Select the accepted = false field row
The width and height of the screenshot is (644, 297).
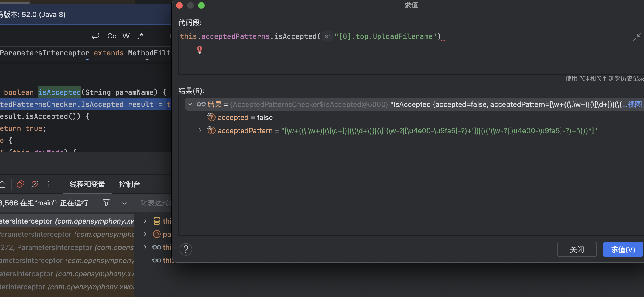click(414, 118)
